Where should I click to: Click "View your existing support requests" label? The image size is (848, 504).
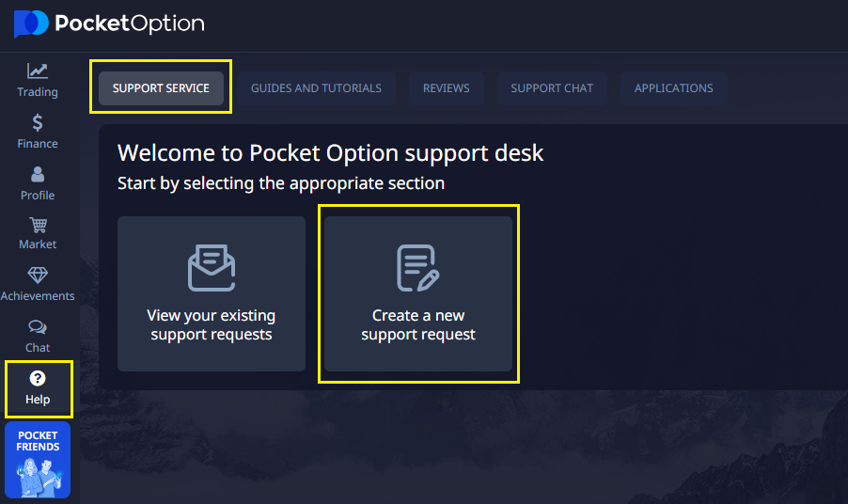pyautogui.click(x=212, y=325)
